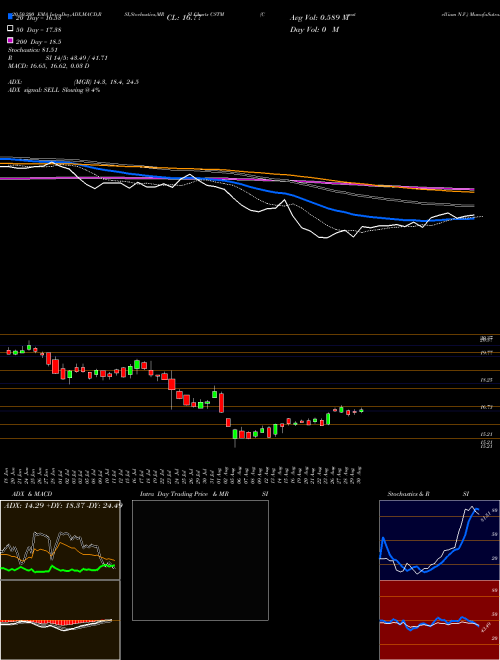Click the magenta 200 Day legend swatch
The width and height of the screenshot is (500, 660).
tap(10, 41)
